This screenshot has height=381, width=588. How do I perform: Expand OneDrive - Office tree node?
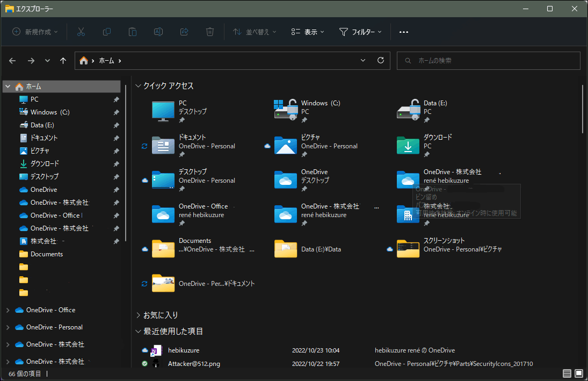(x=8, y=310)
